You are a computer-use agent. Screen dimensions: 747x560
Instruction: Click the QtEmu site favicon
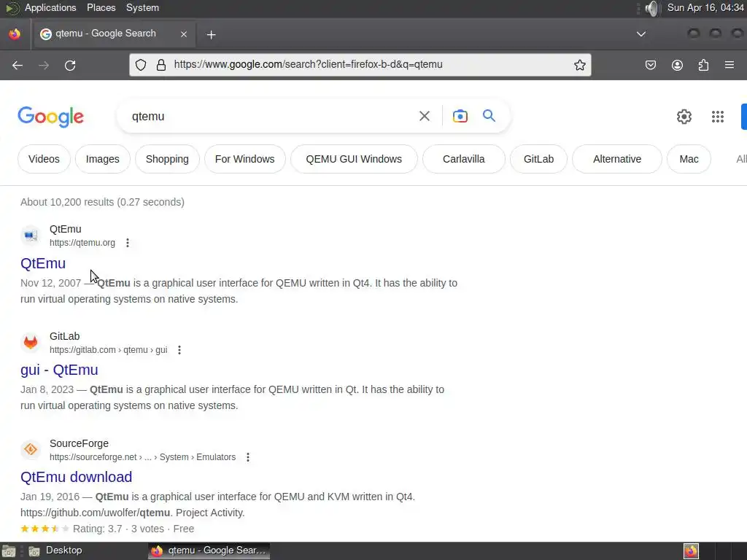pos(31,236)
